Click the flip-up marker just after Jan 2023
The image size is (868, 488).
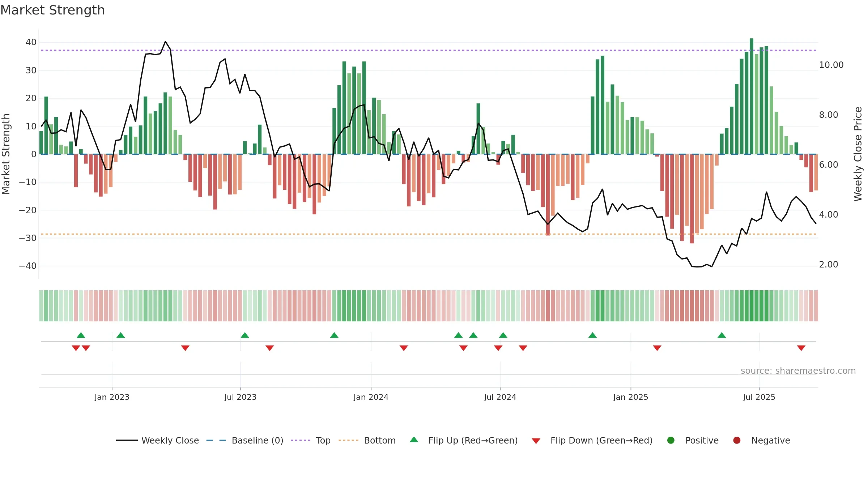click(121, 335)
